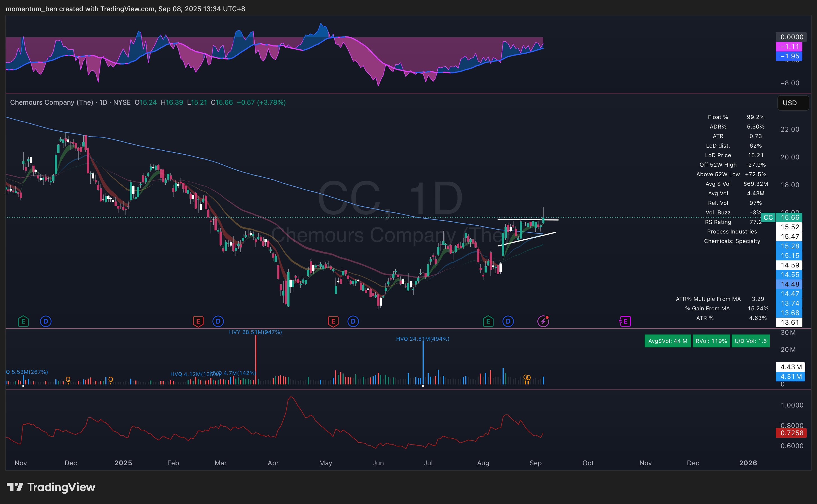Click the red 0.7258 indicator value label

coord(791,433)
